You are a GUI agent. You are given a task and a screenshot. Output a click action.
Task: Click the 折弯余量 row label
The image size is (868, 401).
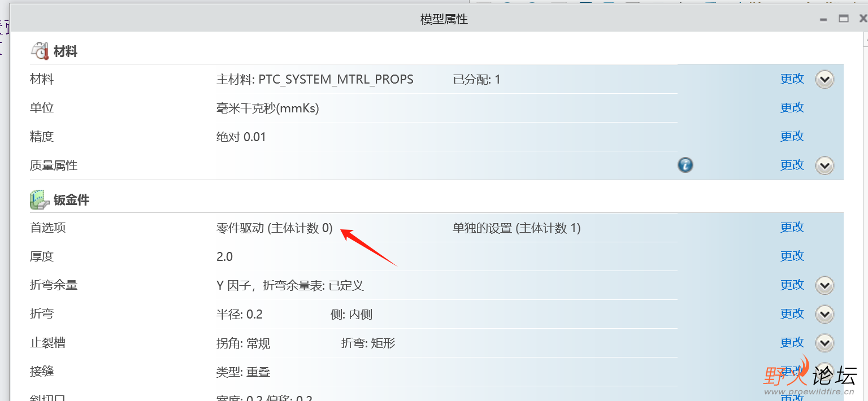pyautogui.click(x=54, y=285)
